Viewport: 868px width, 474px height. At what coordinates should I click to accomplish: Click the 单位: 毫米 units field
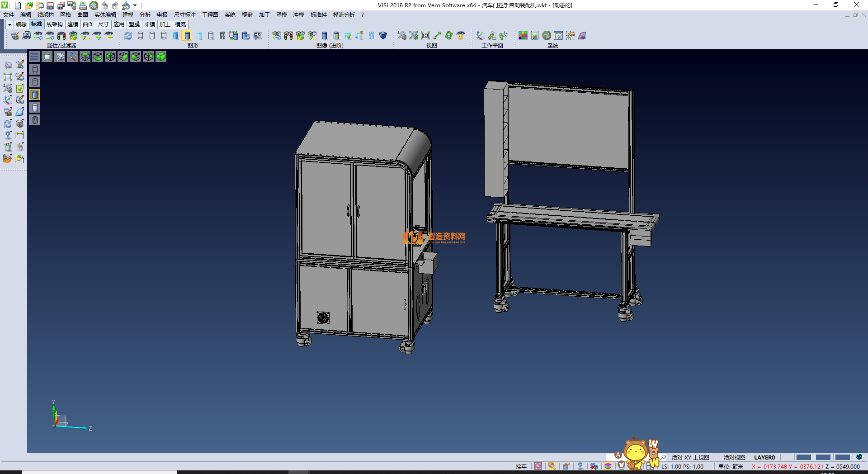click(731, 466)
